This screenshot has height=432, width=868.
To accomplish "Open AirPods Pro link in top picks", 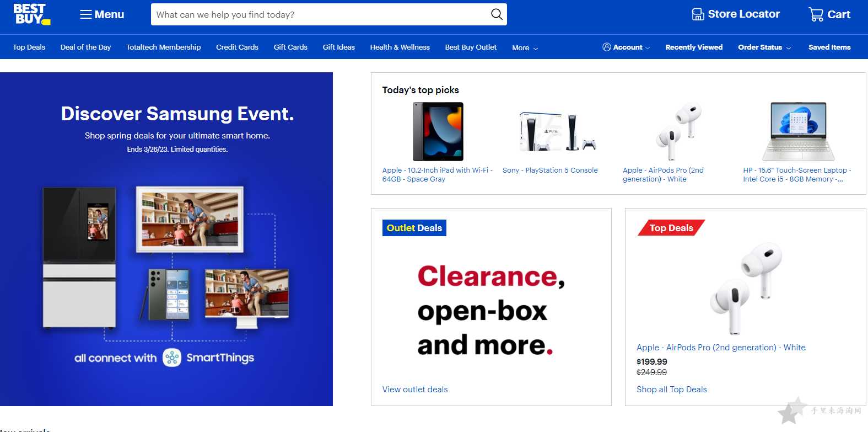I will pos(663,174).
